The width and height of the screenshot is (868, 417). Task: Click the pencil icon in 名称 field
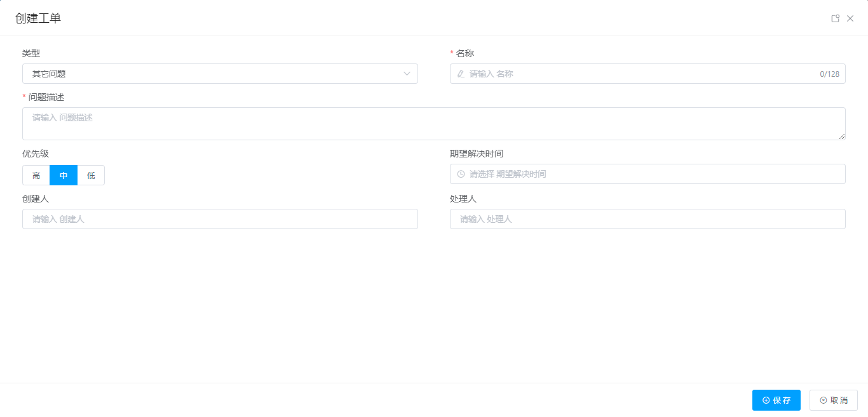pyautogui.click(x=461, y=74)
